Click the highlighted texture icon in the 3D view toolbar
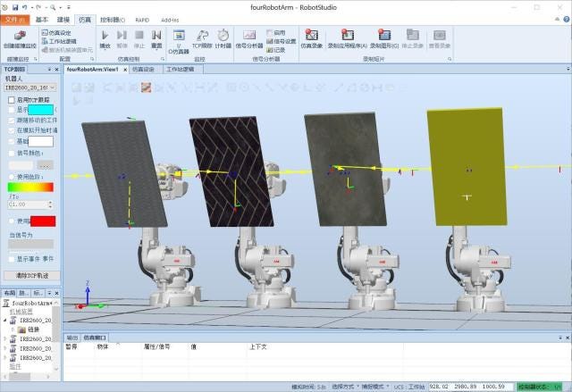 [x=146, y=88]
